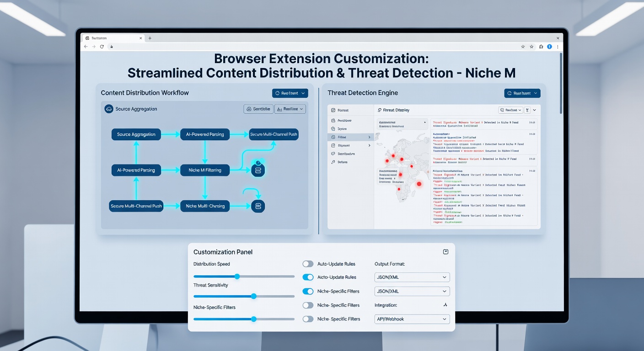Image resolution: width=644 pixels, height=351 pixels.
Task: Adjust the Niche-Specific Filters slider
Action: [254, 319]
